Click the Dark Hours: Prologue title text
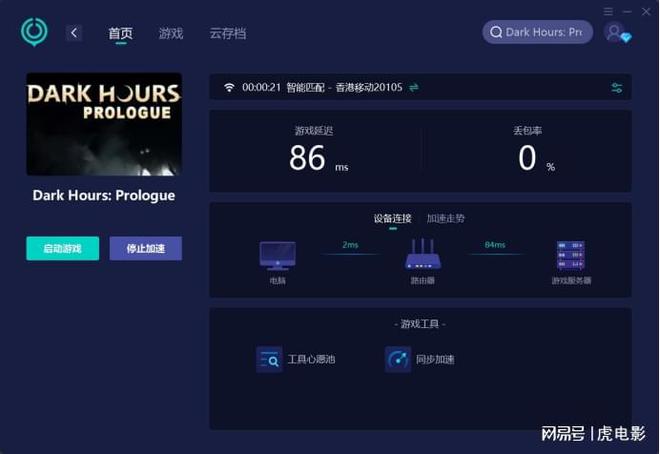Screen dimensions: 660x454 click(104, 195)
